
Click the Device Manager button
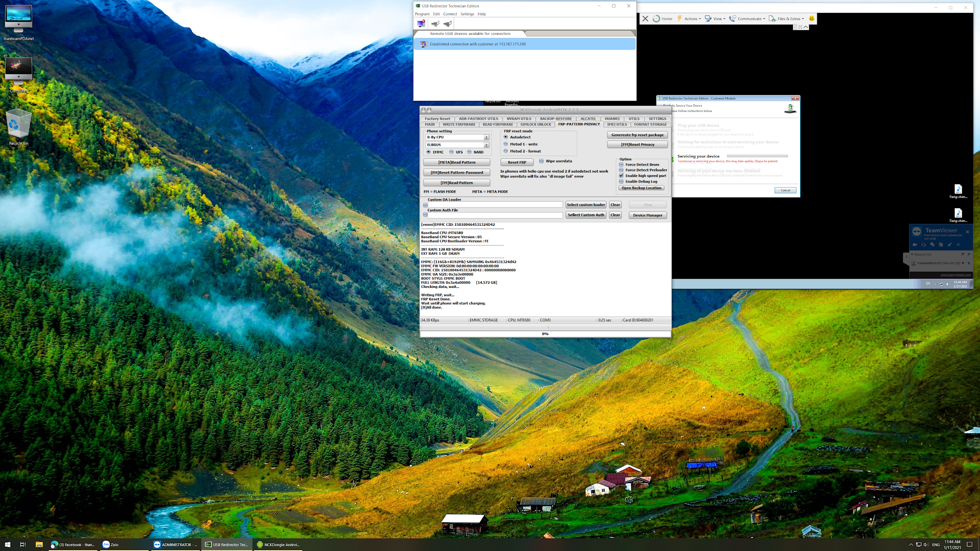647,215
